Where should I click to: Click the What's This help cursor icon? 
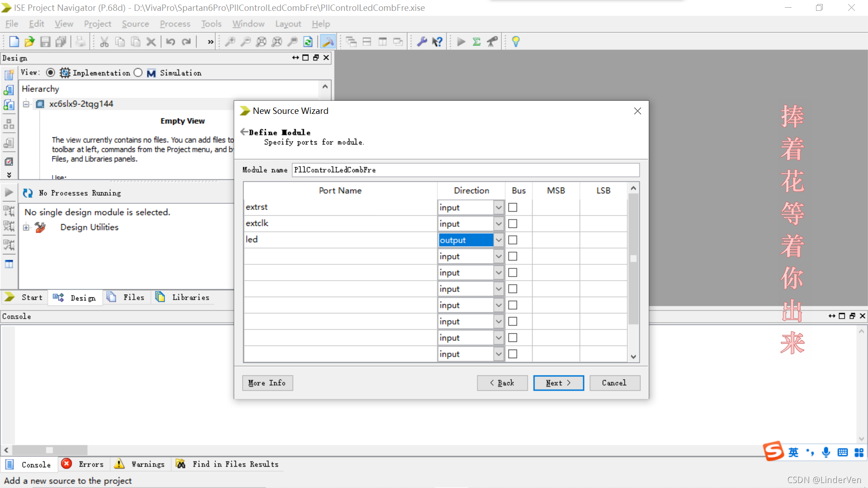click(437, 42)
